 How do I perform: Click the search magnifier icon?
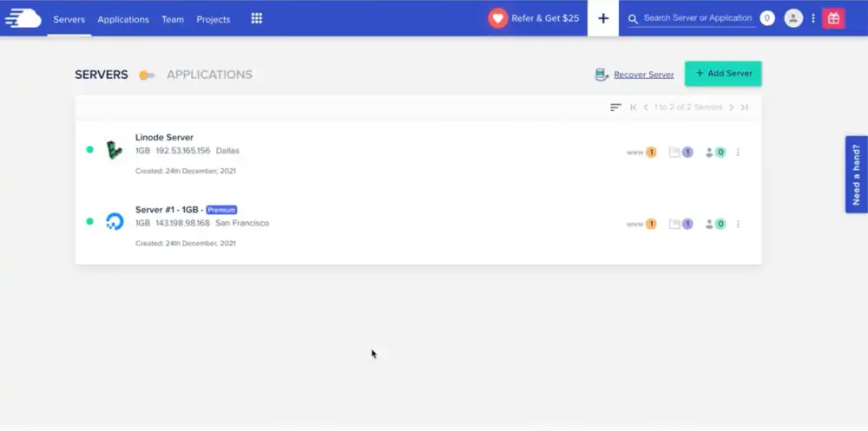[x=634, y=19]
